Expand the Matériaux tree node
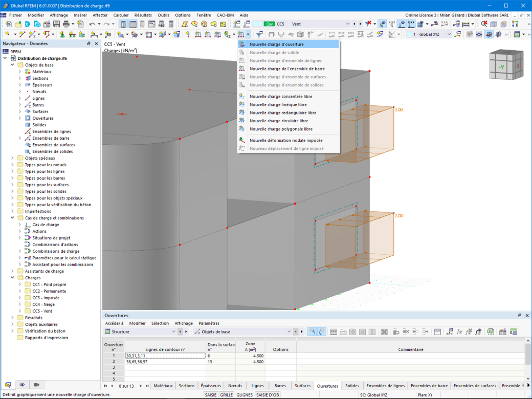532x399 pixels. pos(19,72)
